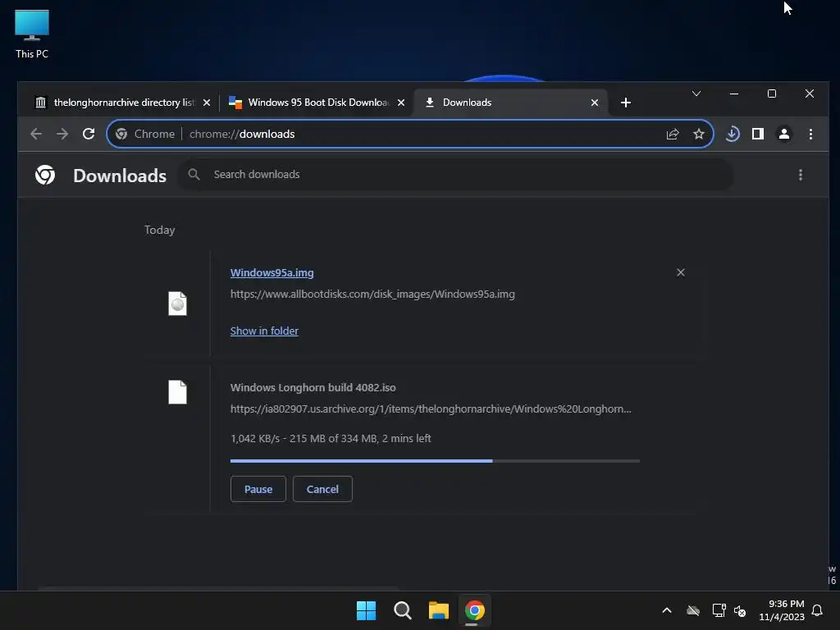Toggle the Chrome side panel

(x=758, y=134)
